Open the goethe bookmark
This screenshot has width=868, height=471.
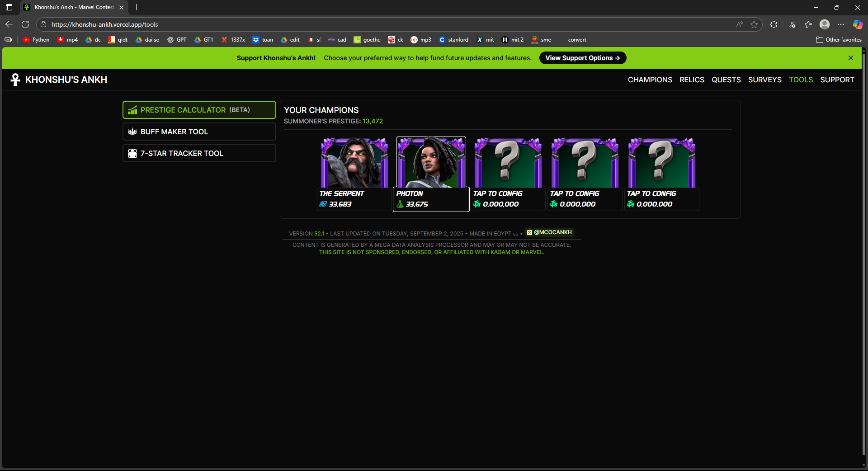pyautogui.click(x=367, y=40)
